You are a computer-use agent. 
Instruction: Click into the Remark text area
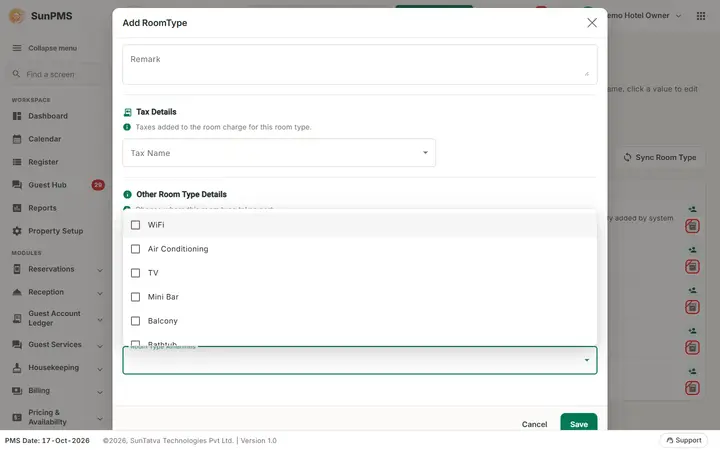360,64
